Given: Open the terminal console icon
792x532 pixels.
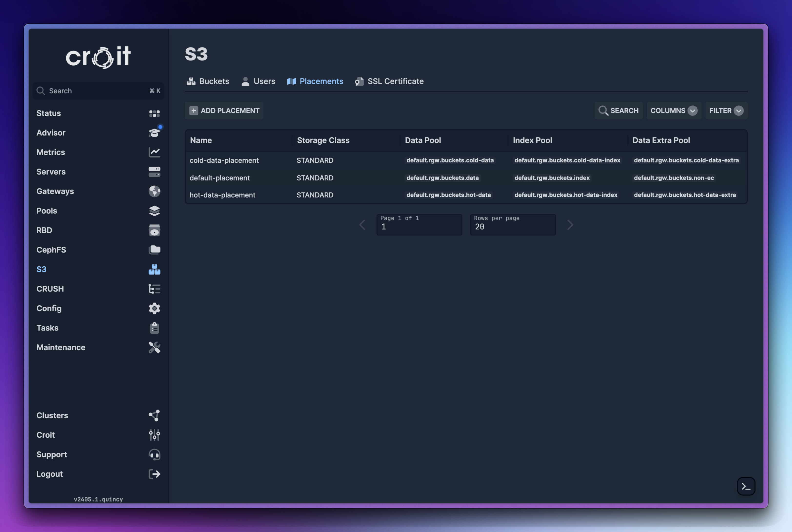Looking at the screenshot, I should pyautogui.click(x=745, y=486).
